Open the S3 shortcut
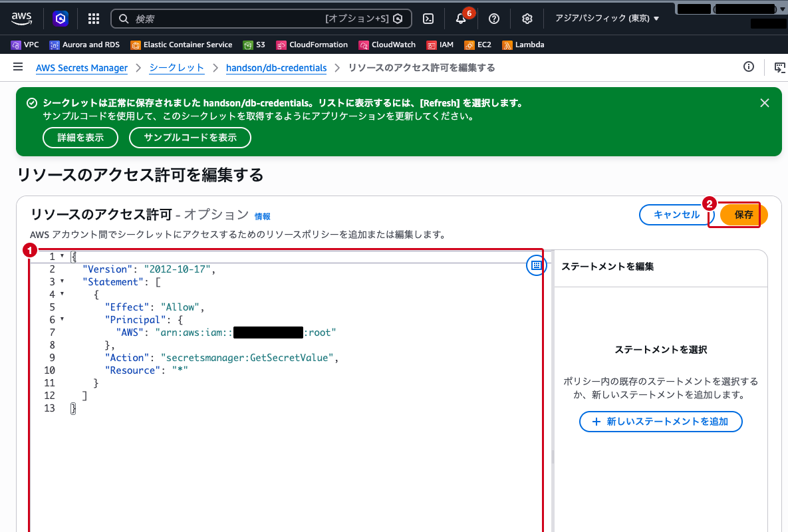The height and width of the screenshot is (532, 788). (254, 45)
